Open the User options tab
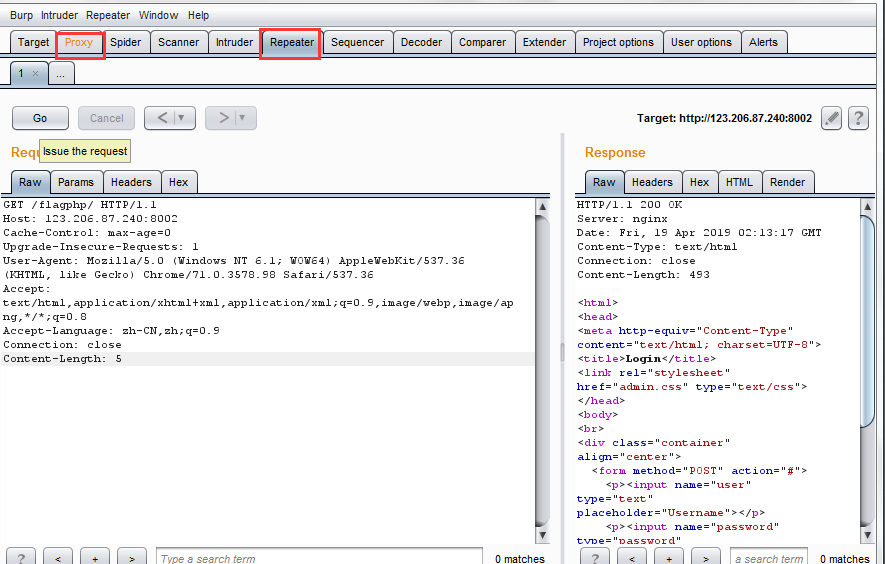 coord(701,42)
